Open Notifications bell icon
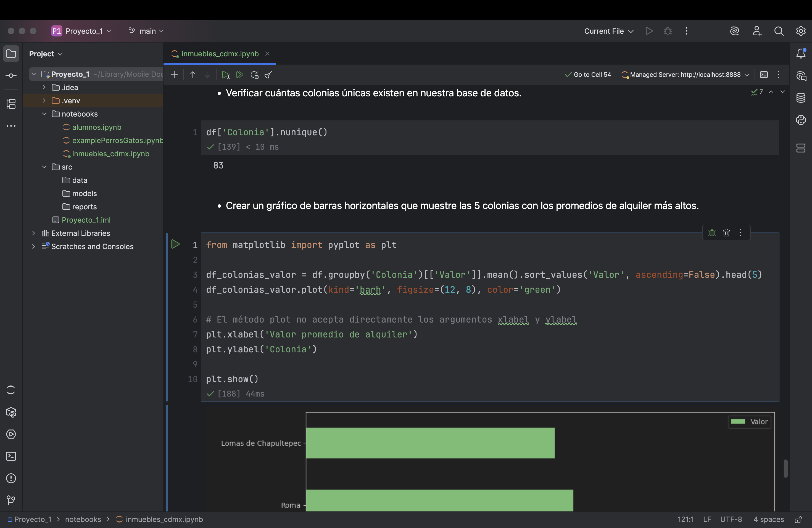 [801, 54]
